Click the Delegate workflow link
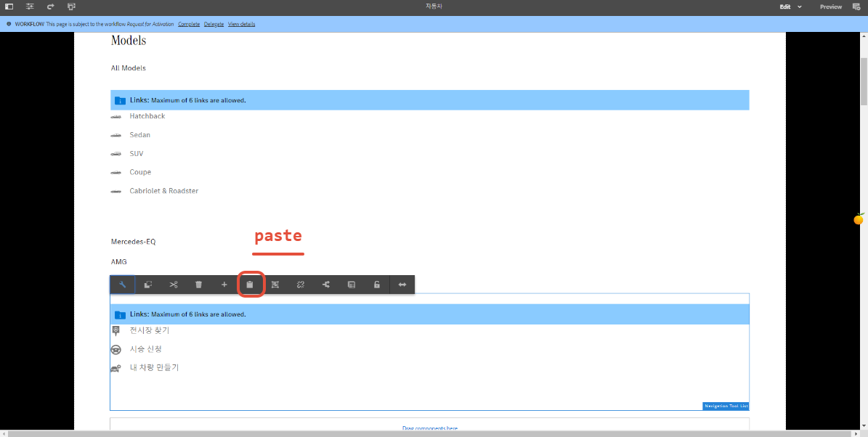868x437 pixels. [x=214, y=25]
